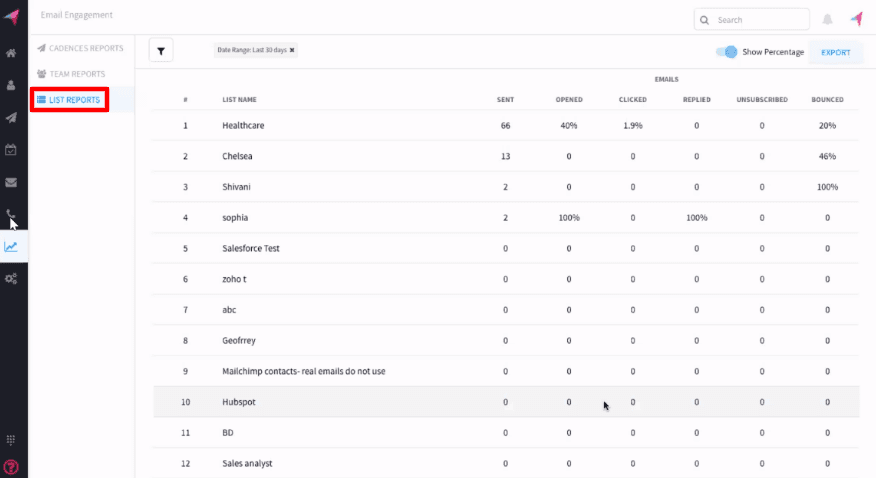Select the Hubspot list name
The image size is (876, 478).
[239, 402]
